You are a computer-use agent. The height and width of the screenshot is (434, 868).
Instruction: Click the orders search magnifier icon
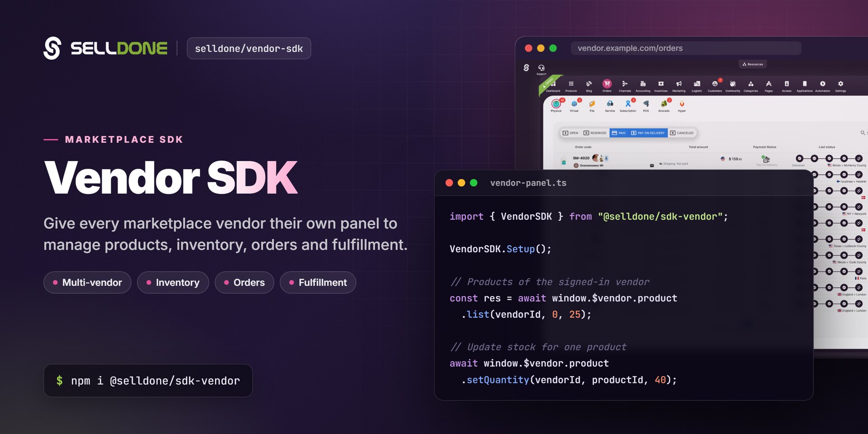click(863, 132)
